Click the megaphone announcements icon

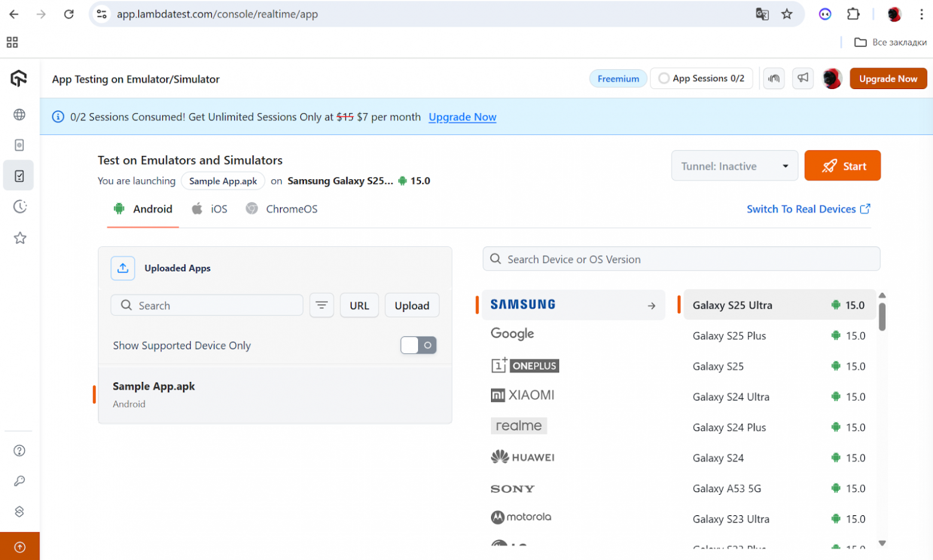pos(803,78)
